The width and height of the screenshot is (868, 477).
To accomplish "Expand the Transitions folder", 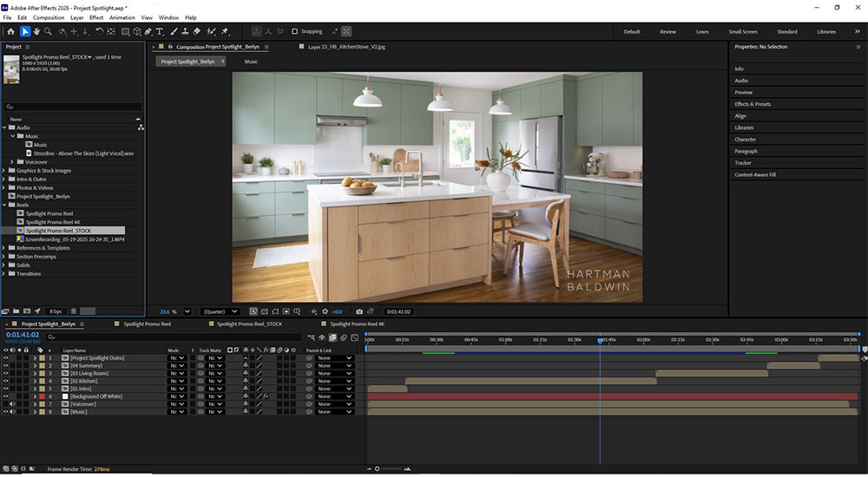I will tap(4, 273).
